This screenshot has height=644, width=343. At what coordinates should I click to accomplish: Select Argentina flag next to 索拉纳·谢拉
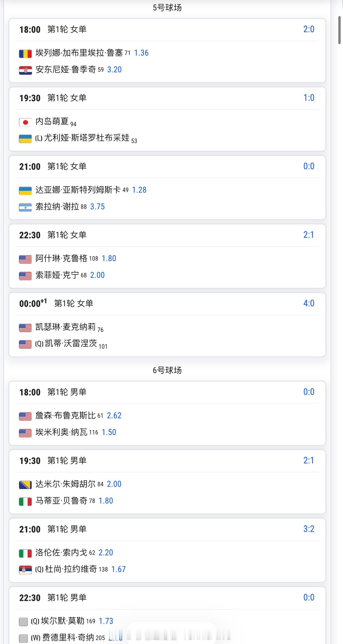[x=25, y=207]
